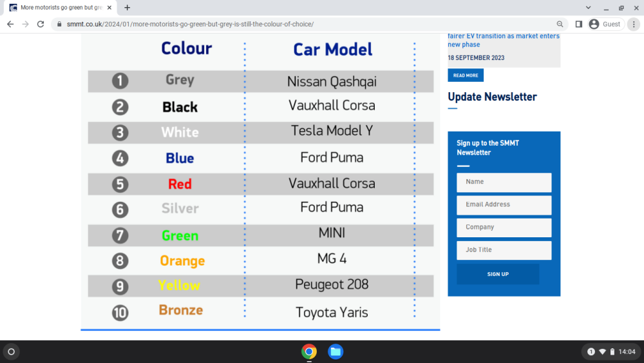The width and height of the screenshot is (644, 363).
Task: Click the 'Colour' column heading
Action: coord(187,48)
